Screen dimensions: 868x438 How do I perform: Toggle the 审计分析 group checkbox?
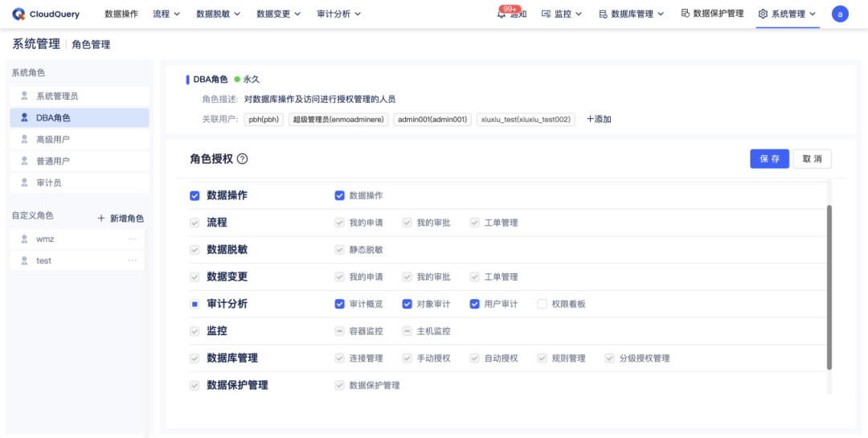(x=194, y=304)
